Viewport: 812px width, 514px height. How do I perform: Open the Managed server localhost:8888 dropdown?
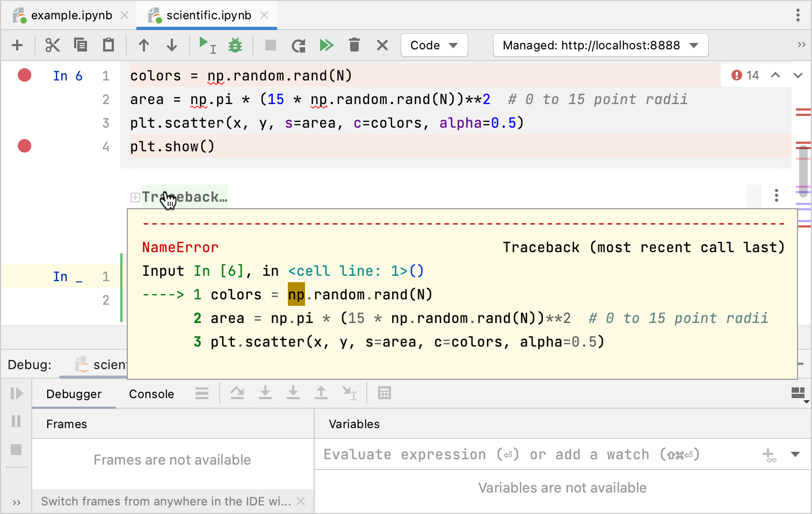point(600,45)
